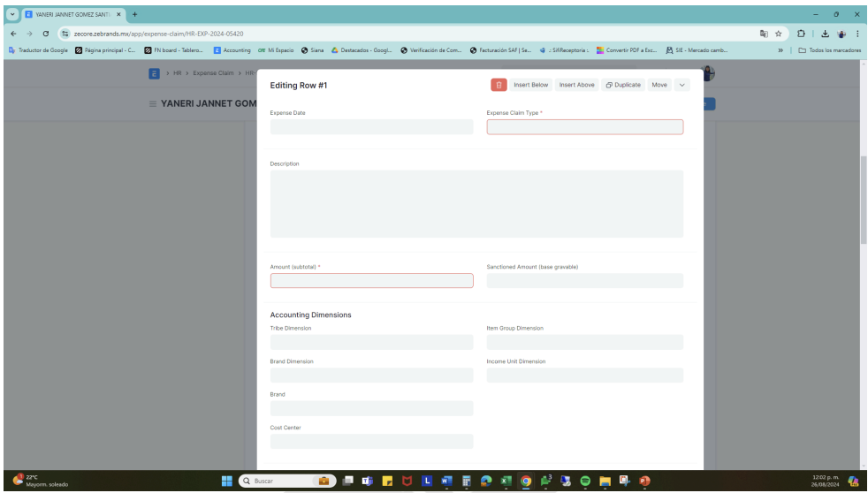The image size is (868, 493).
Task: Click the Amount (subtotal) input field
Action: 371,281
